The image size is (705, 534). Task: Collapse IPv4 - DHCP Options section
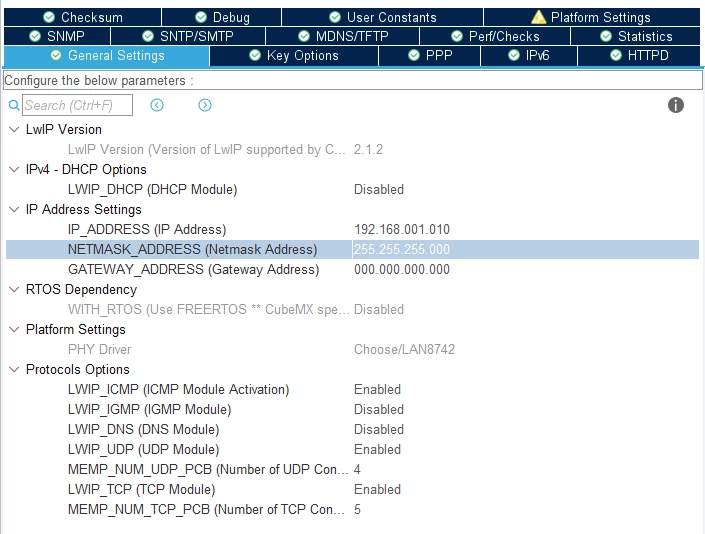[x=14, y=169]
